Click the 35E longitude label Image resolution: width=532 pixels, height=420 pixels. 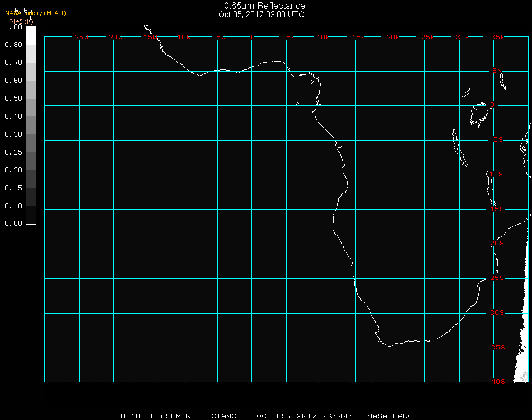point(498,37)
